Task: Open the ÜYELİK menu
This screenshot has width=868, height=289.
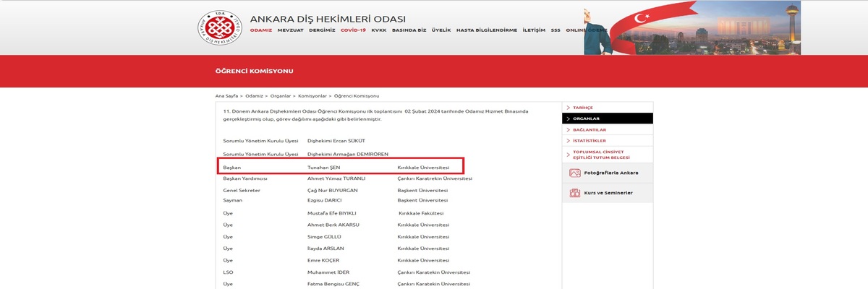Action: [441, 30]
